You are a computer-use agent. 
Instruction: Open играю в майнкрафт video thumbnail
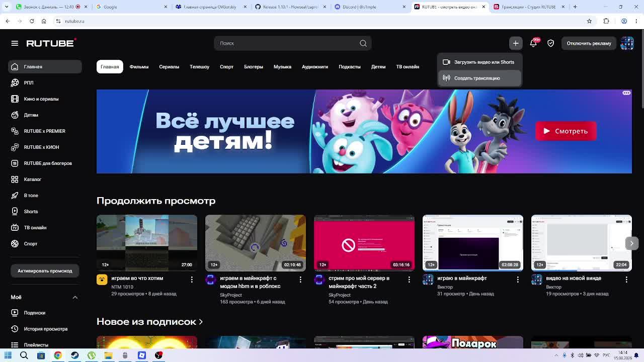coord(473,243)
